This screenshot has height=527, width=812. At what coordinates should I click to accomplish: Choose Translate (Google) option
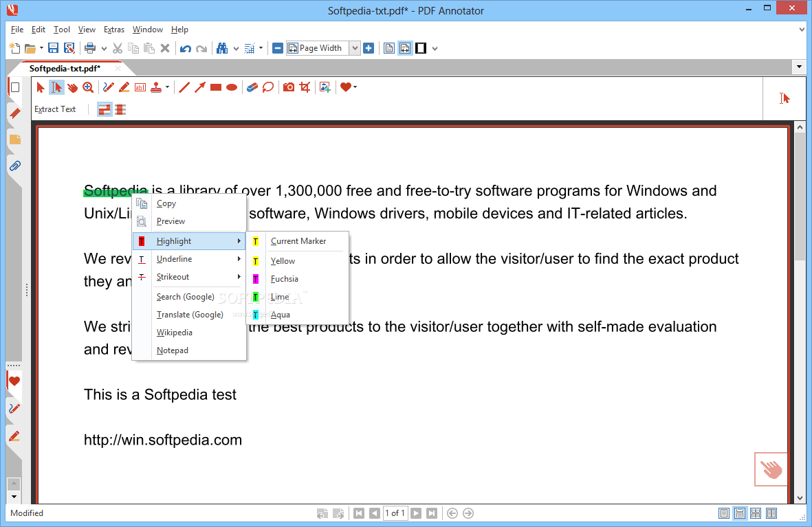(x=189, y=315)
